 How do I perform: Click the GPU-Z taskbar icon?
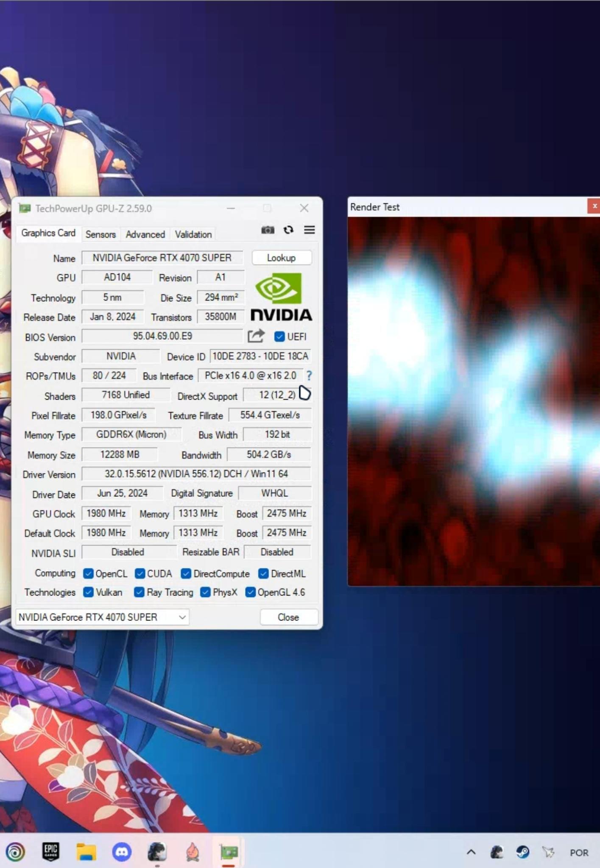229,851
